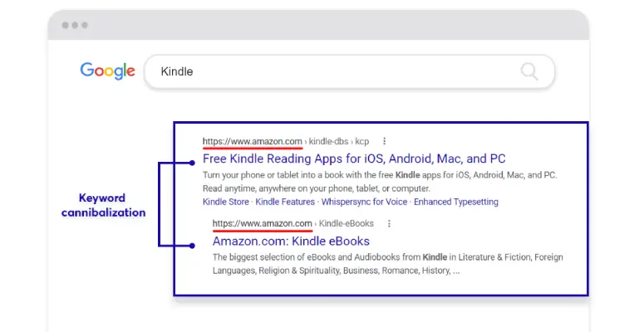Click snippet starting 'The biggest selection of eBooks'

click(388, 264)
